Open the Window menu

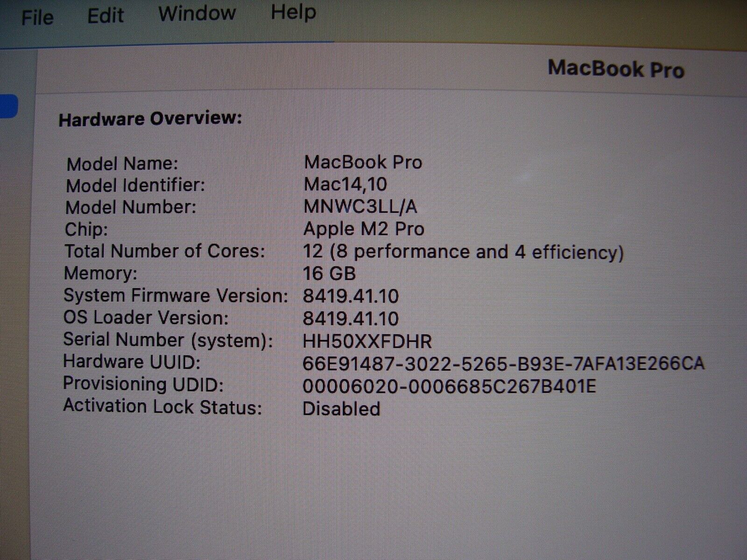[197, 13]
